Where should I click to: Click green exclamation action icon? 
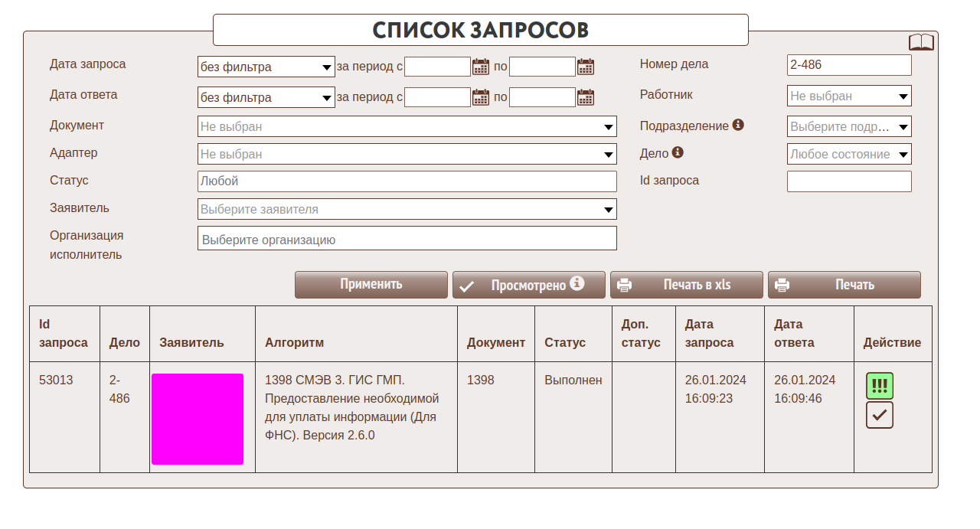(x=880, y=386)
